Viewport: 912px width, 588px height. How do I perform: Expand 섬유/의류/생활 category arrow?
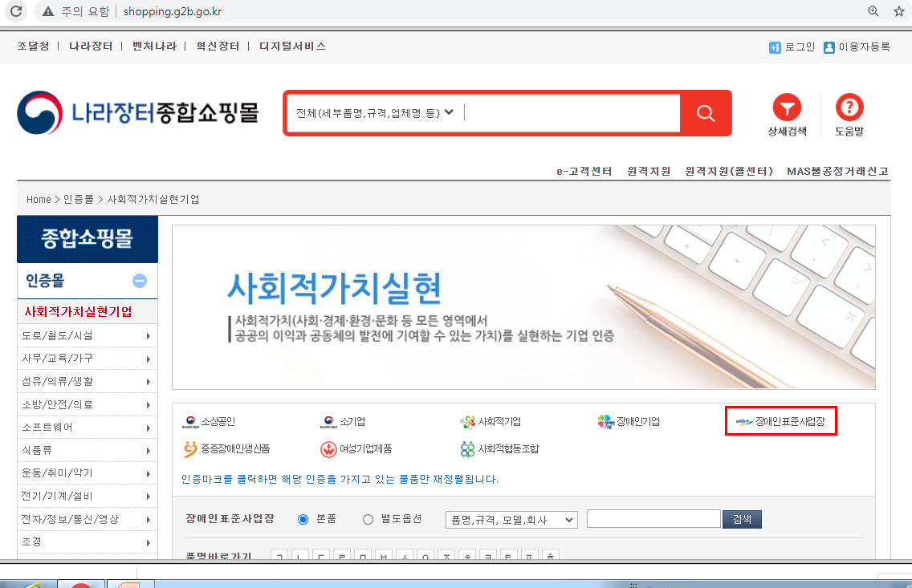coord(149,382)
